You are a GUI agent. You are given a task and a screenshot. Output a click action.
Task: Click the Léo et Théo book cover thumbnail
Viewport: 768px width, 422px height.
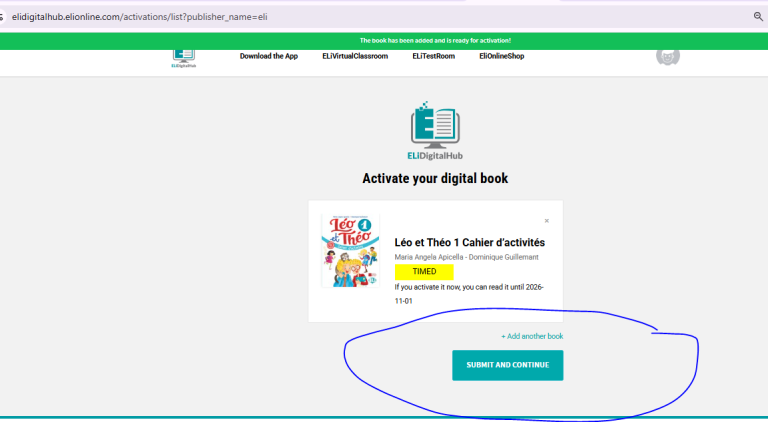(350, 251)
